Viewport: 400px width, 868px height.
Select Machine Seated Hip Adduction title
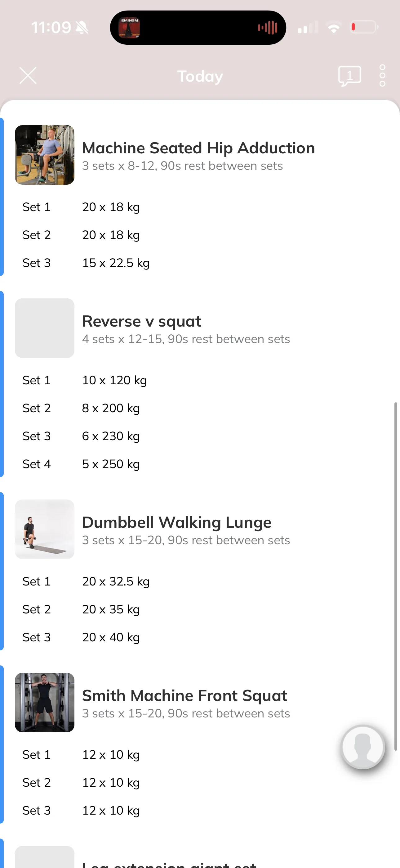pyautogui.click(x=199, y=148)
